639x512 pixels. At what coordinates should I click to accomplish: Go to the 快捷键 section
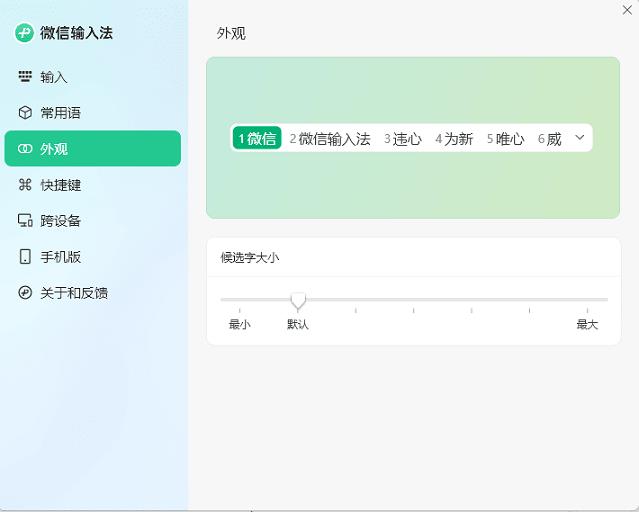coord(93,185)
